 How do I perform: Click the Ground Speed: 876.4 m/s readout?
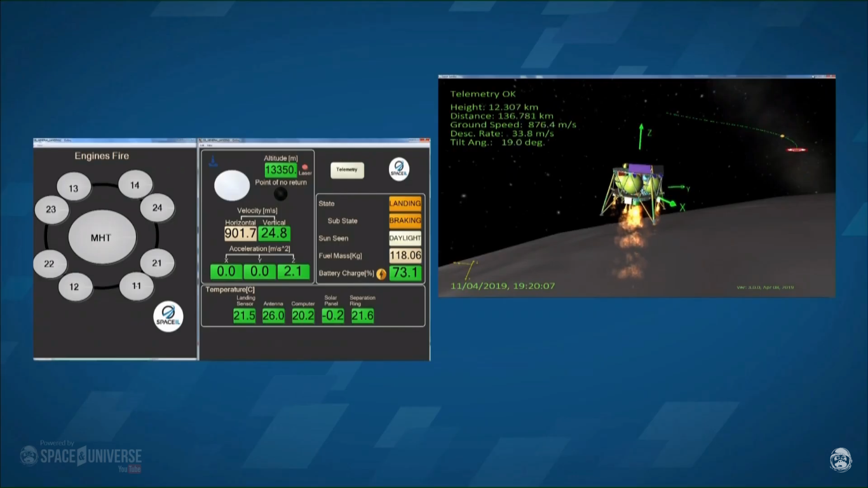click(x=513, y=125)
